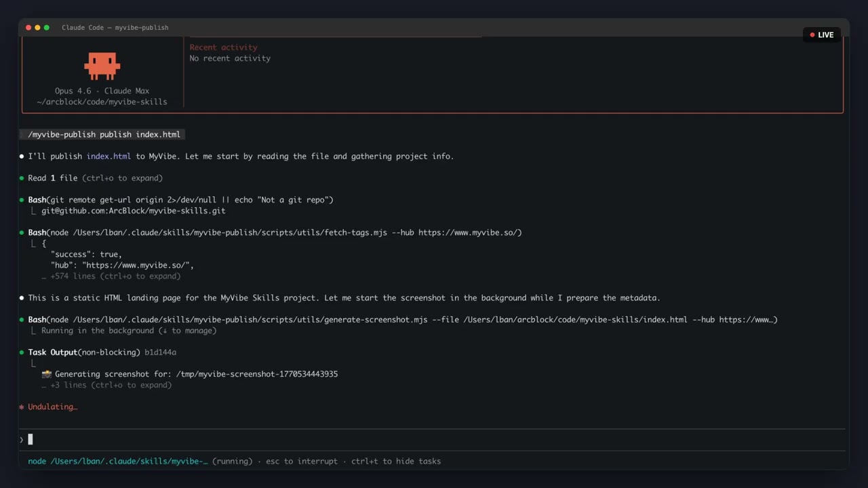
Task: Click the "success": true output line
Action: pos(86,254)
